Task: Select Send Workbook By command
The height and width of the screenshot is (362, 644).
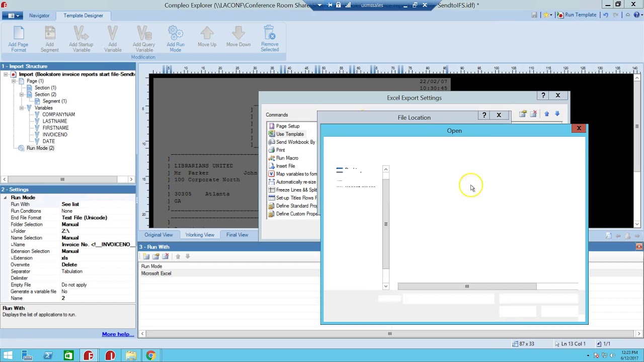Action: point(295,142)
